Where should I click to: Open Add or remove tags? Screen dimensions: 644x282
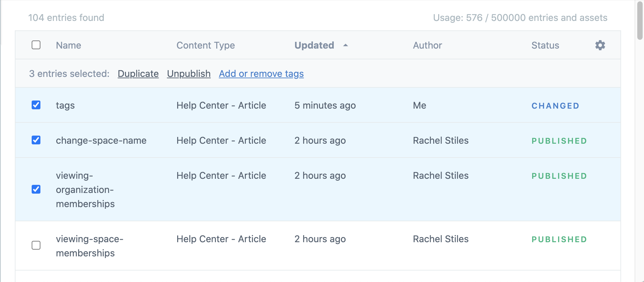pyautogui.click(x=261, y=74)
